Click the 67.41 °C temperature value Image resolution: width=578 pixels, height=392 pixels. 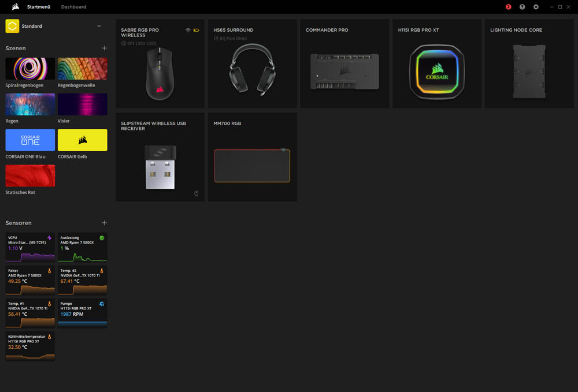(70, 281)
